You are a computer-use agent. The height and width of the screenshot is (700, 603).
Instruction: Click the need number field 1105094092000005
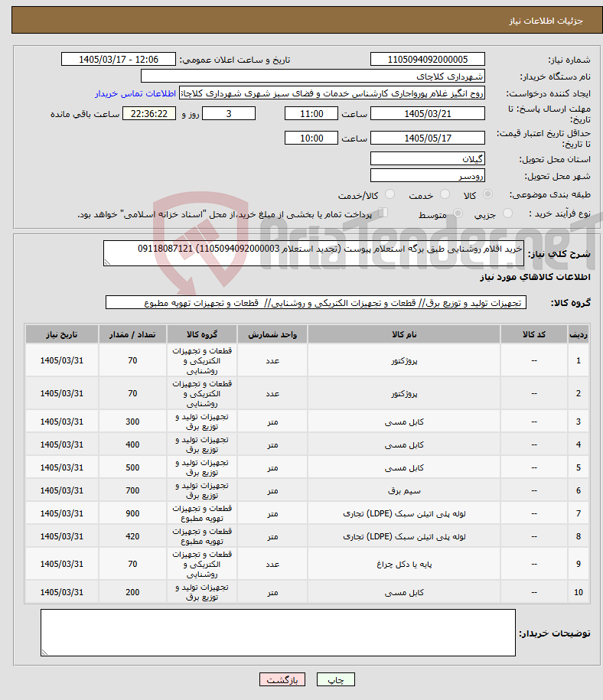428,60
